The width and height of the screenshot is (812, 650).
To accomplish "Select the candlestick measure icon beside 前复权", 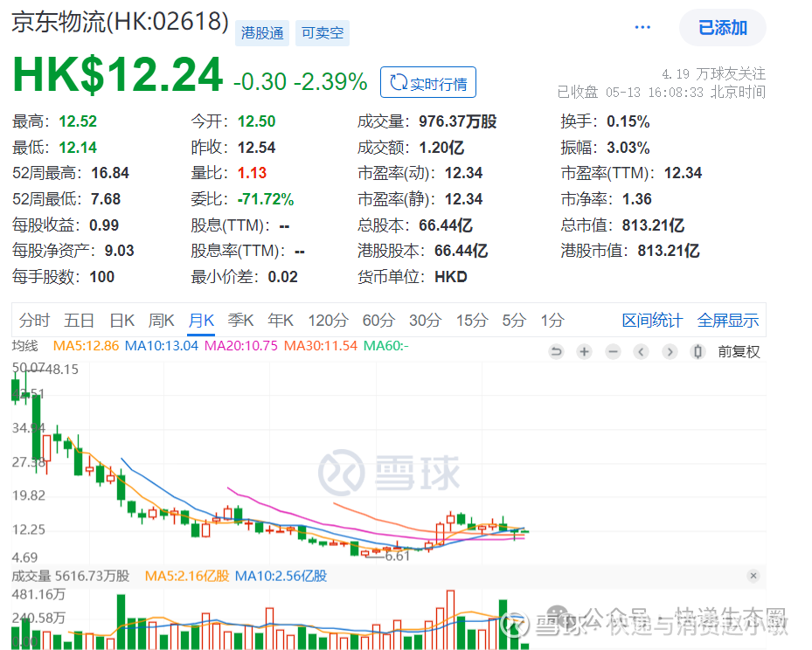I will [x=696, y=351].
